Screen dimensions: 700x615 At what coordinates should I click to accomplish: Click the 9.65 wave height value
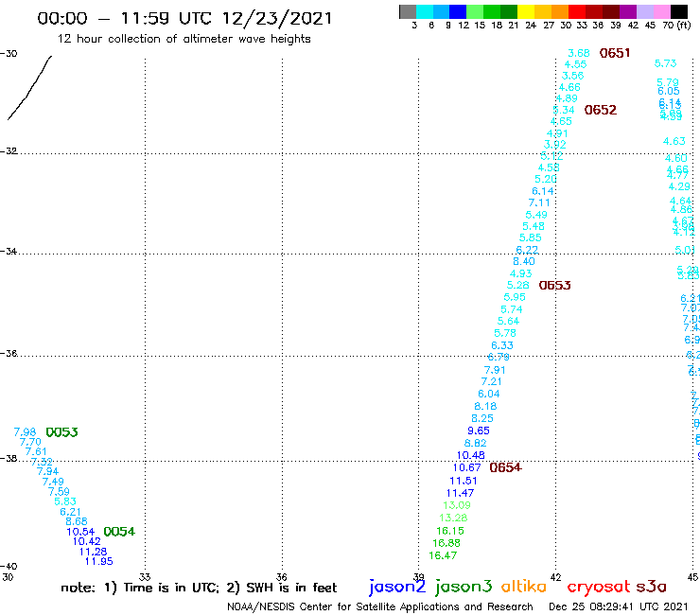[479, 431]
